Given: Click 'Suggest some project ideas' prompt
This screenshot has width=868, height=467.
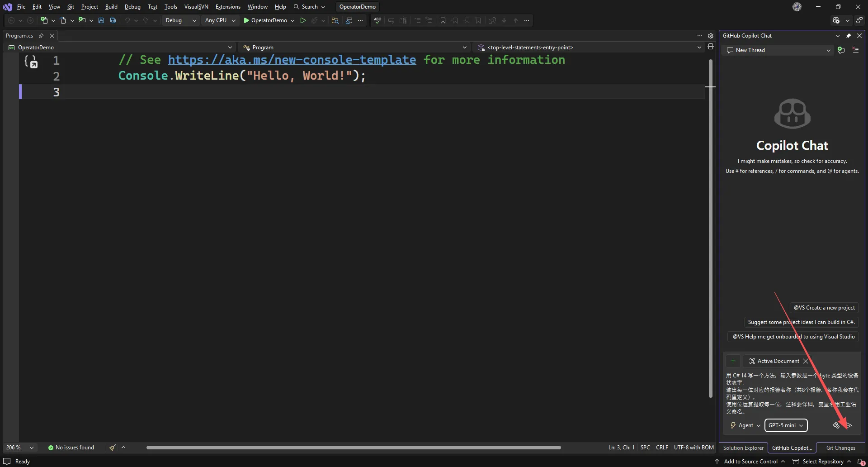Looking at the screenshot, I should tap(801, 322).
